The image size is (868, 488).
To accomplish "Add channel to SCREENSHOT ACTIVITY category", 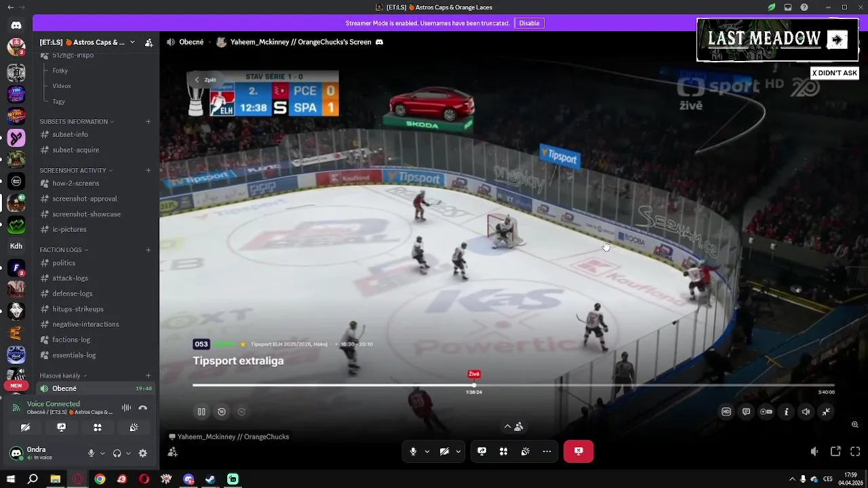I will tap(148, 170).
